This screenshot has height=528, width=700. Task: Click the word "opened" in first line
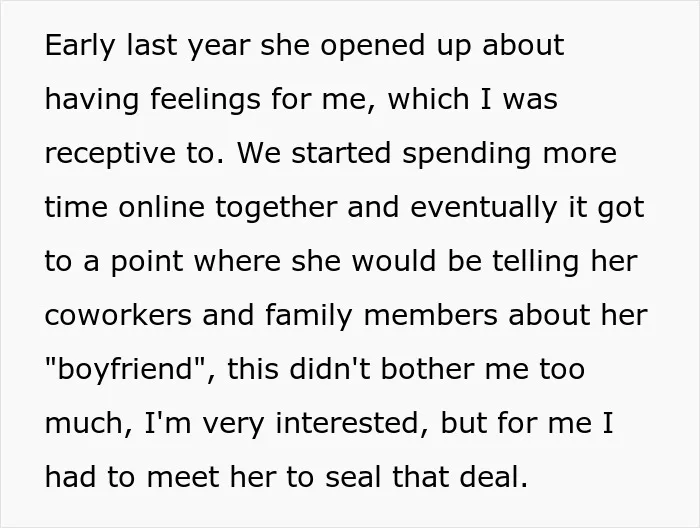pyautogui.click(x=373, y=47)
